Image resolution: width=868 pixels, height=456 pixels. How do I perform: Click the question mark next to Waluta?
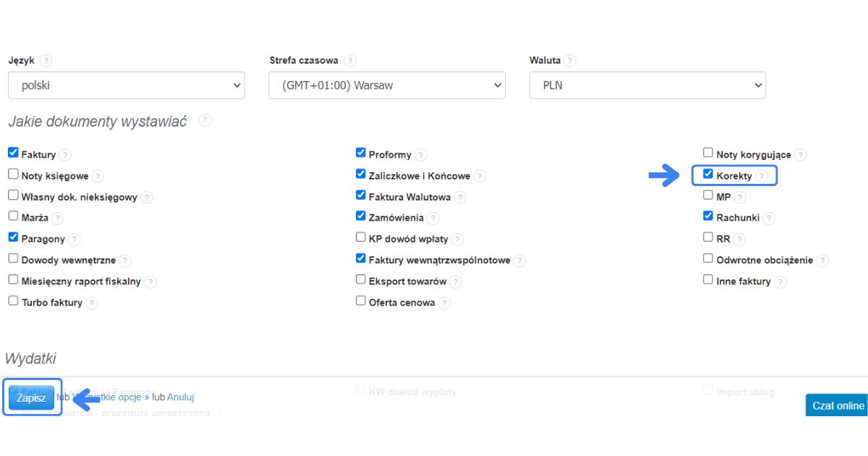[570, 61]
